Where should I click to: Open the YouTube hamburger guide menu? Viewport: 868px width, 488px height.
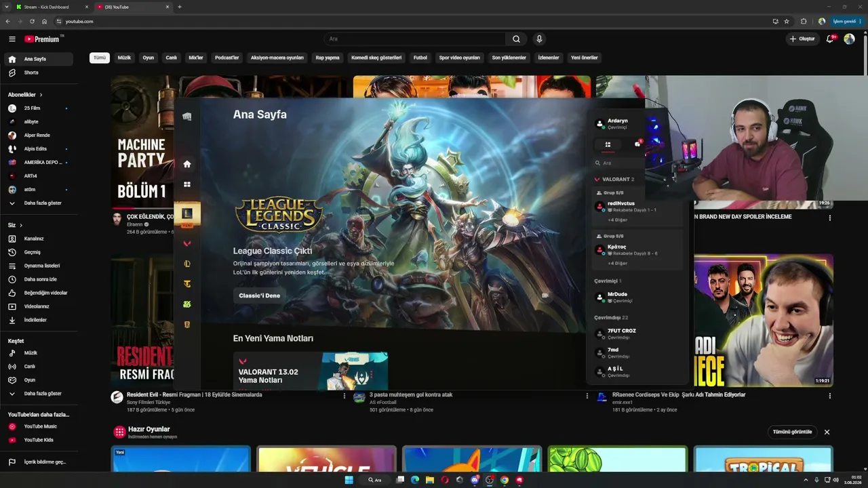[x=12, y=39]
